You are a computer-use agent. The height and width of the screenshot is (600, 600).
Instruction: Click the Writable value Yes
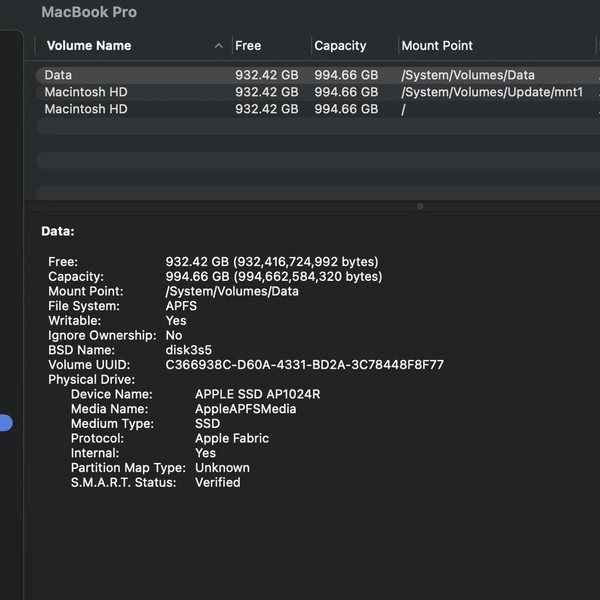click(x=176, y=321)
